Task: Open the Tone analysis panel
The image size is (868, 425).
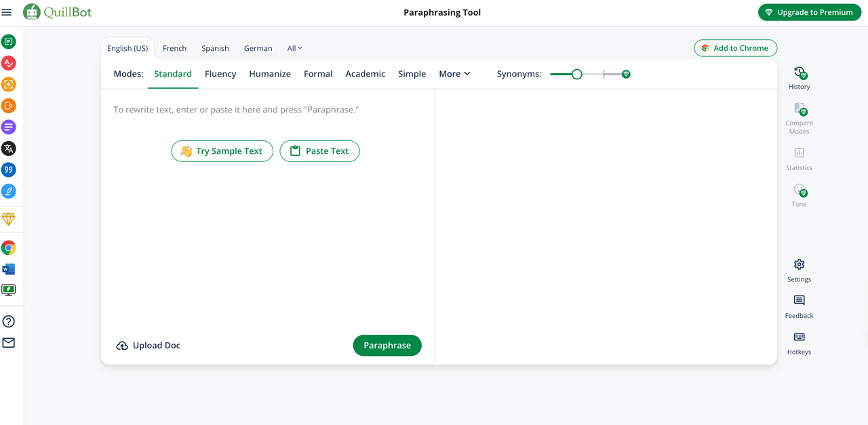Action: tap(800, 195)
